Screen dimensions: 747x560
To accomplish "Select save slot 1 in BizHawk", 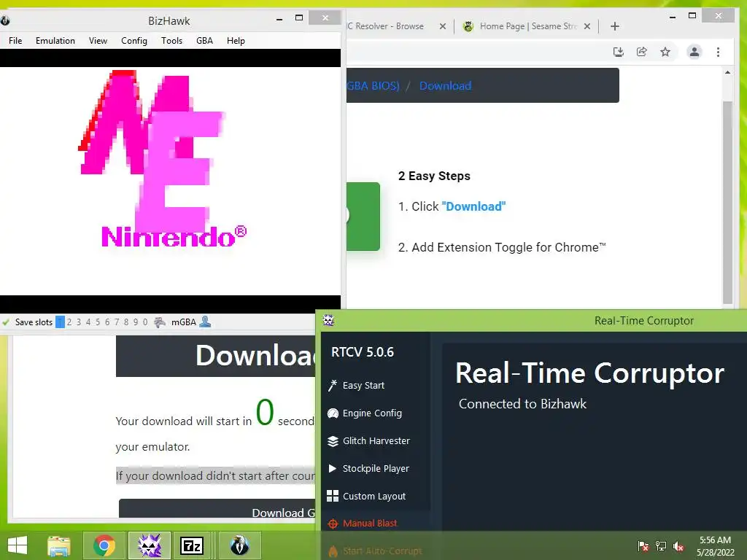I will [60, 322].
